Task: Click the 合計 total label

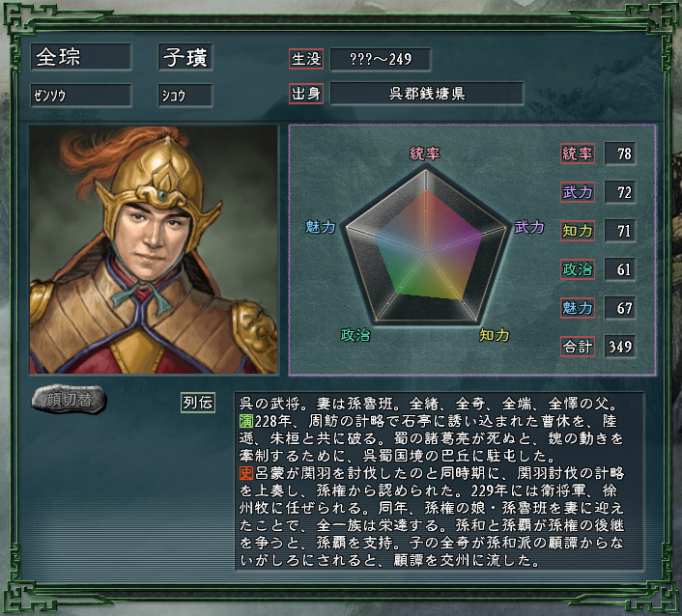Action: 577,347
